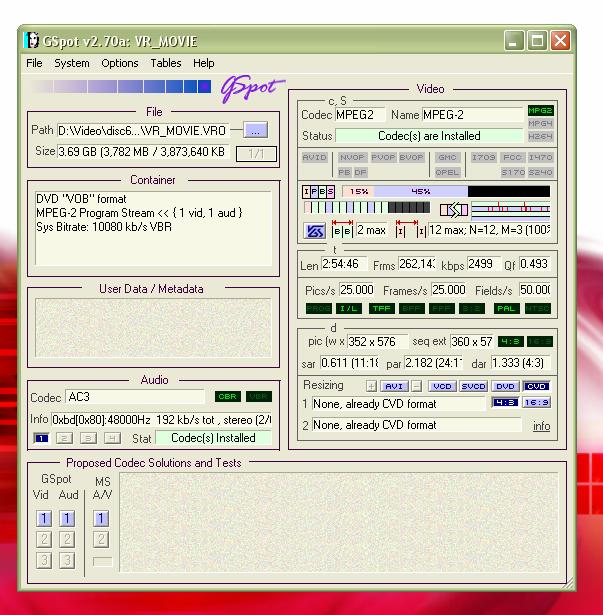
Task: Select audio stream 2 button
Action: click(x=65, y=438)
